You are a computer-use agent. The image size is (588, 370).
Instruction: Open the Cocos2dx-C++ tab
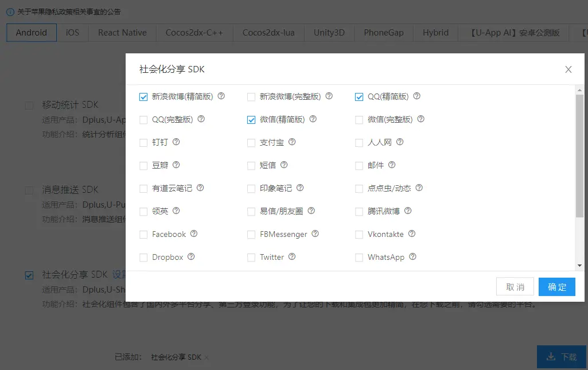pyautogui.click(x=194, y=33)
